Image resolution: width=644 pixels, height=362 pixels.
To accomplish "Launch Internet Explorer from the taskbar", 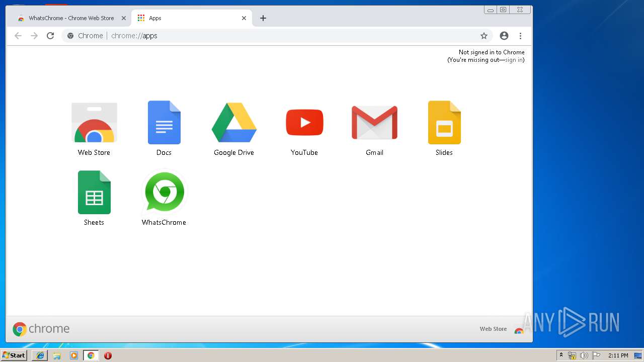I will click(x=40, y=355).
